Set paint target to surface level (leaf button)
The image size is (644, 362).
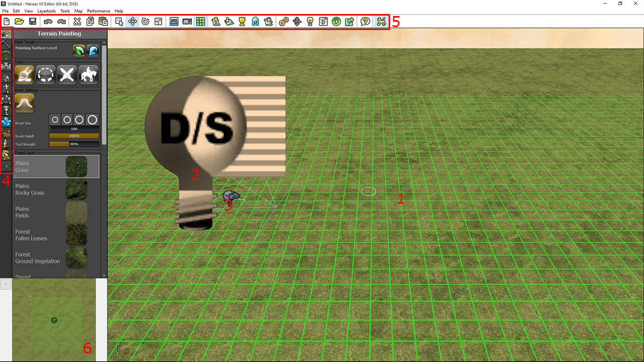click(x=79, y=51)
